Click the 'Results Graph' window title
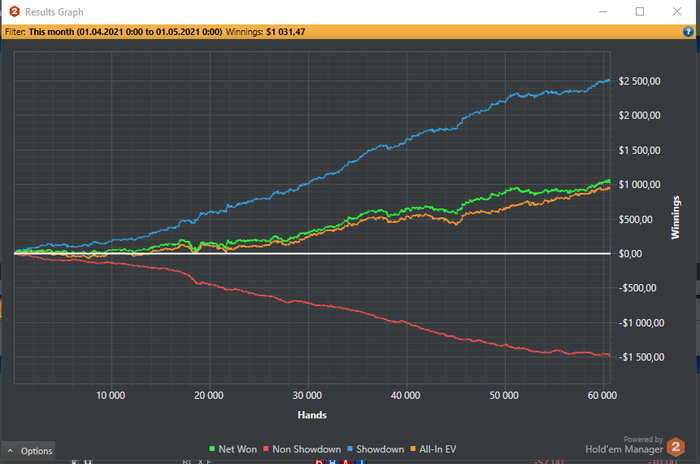The height and width of the screenshot is (464, 700). [54, 12]
